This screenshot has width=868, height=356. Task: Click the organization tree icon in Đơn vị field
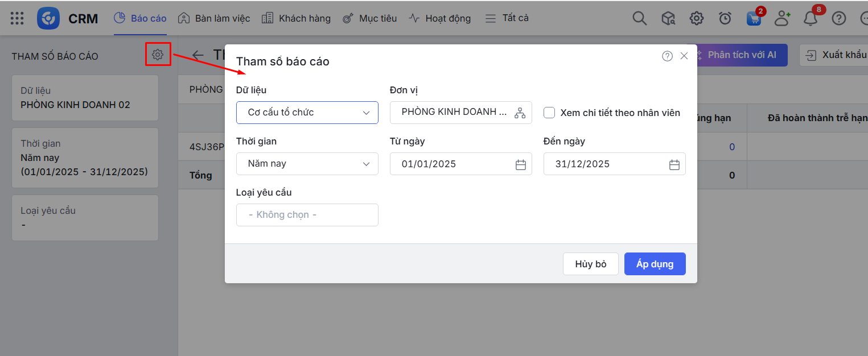click(520, 113)
